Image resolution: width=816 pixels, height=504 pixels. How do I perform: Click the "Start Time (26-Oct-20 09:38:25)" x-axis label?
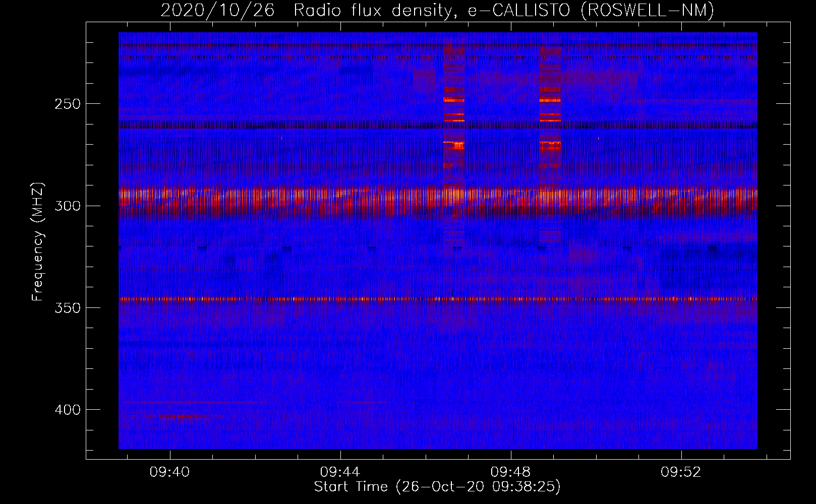pyautogui.click(x=437, y=487)
